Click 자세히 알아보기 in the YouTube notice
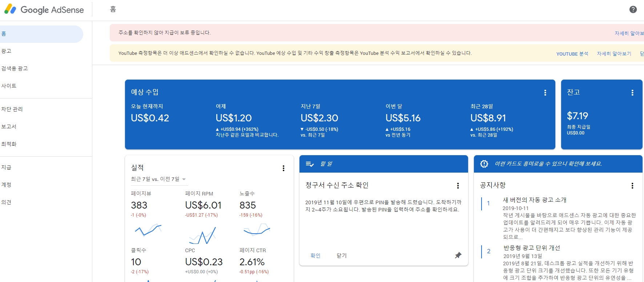Viewport: 644px width, 282px height. (x=614, y=54)
